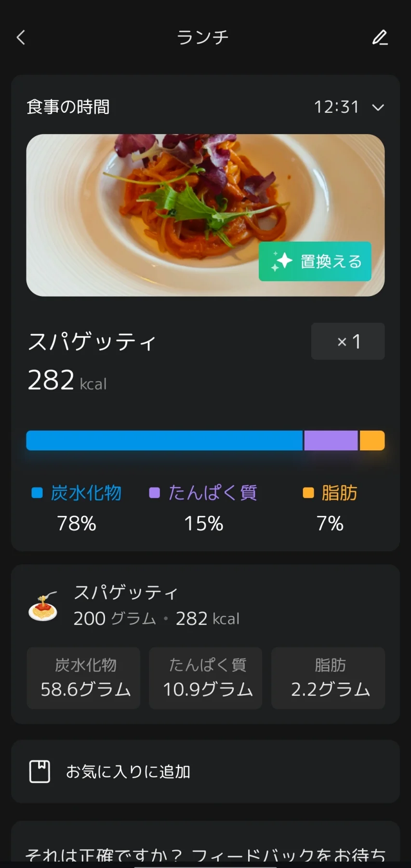The width and height of the screenshot is (411, 868).
Task: Tap お気に入りに追加 to add favorite
Action: click(128, 772)
